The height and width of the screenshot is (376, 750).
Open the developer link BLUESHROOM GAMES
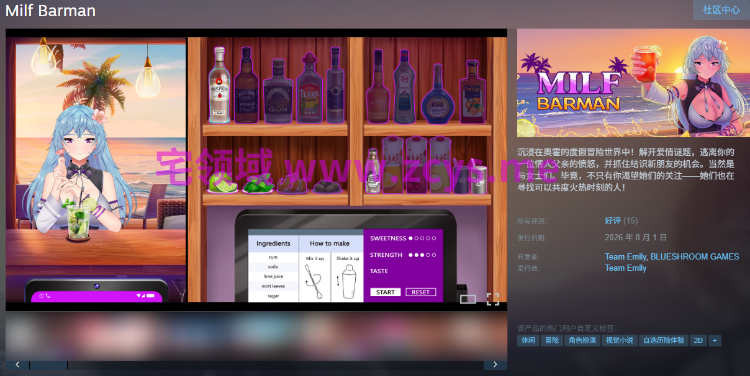tap(695, 257)
